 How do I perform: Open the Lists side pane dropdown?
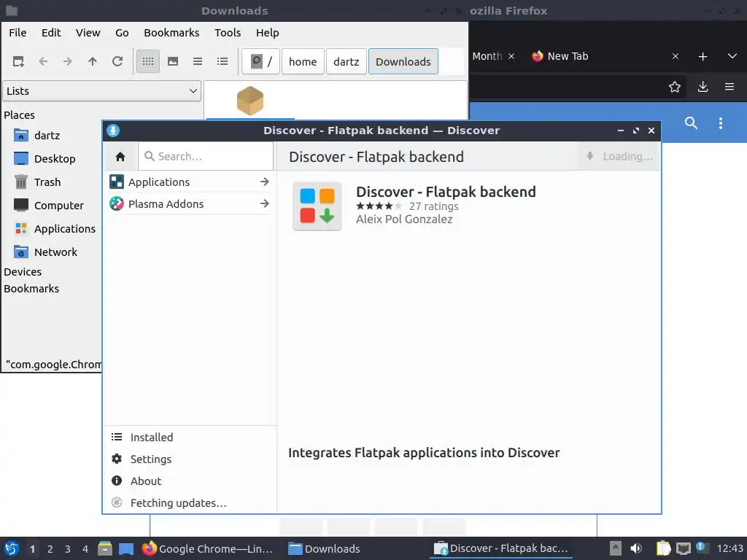(102, 91)
